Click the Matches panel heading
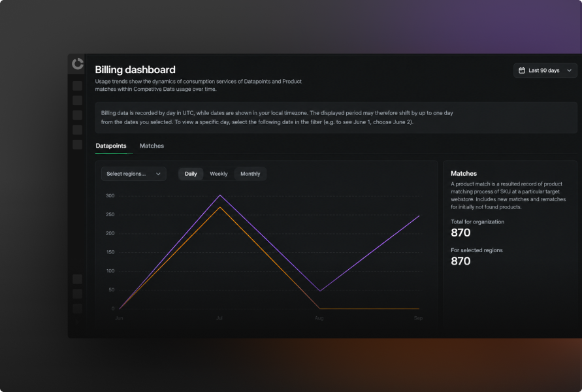 [x=464, y=173]
